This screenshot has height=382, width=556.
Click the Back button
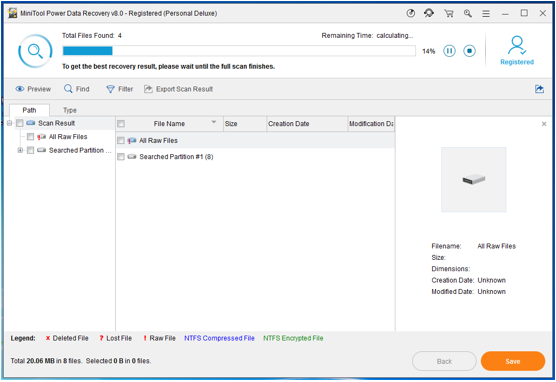[444, 361]
